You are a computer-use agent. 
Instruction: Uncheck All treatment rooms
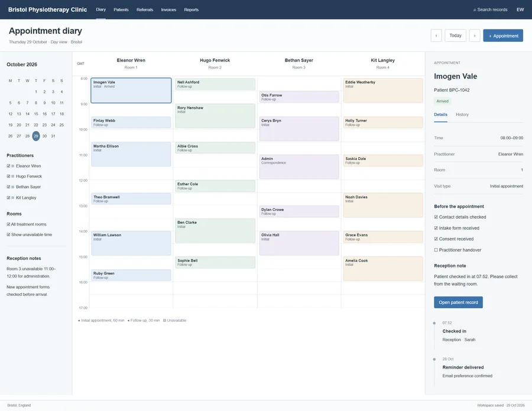pyautogui.click(x=8, y=224)
